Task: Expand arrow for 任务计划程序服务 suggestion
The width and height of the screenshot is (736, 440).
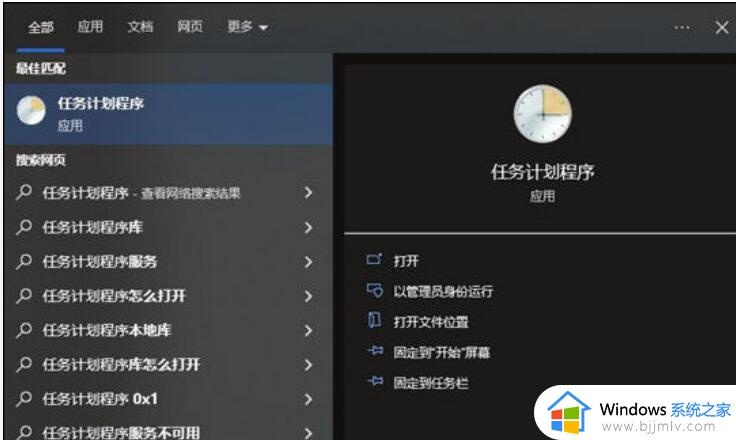Action: coord(308,262)
